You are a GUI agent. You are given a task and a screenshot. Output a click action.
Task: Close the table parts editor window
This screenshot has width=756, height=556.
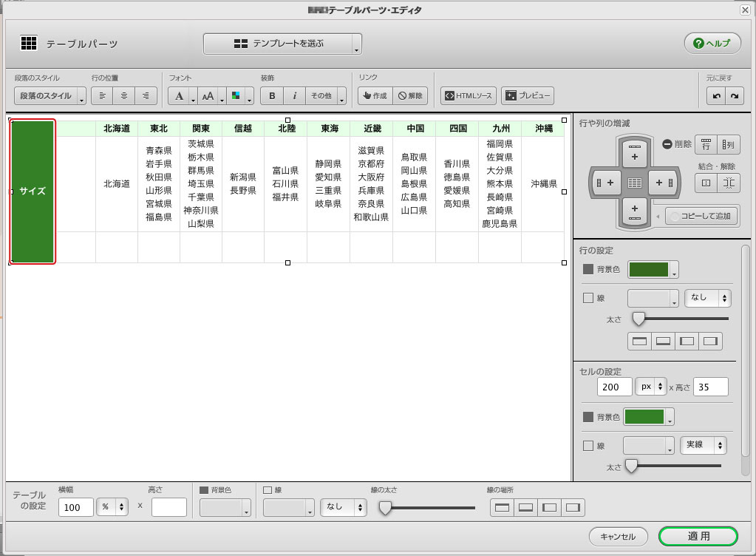(x=745, y=10)
